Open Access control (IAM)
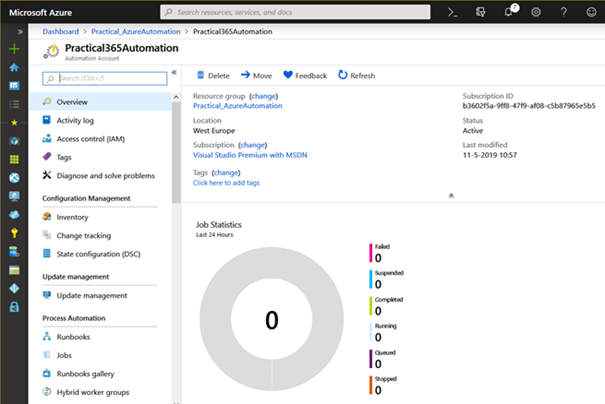Screen dimensions: 605x404 (90, 139)
